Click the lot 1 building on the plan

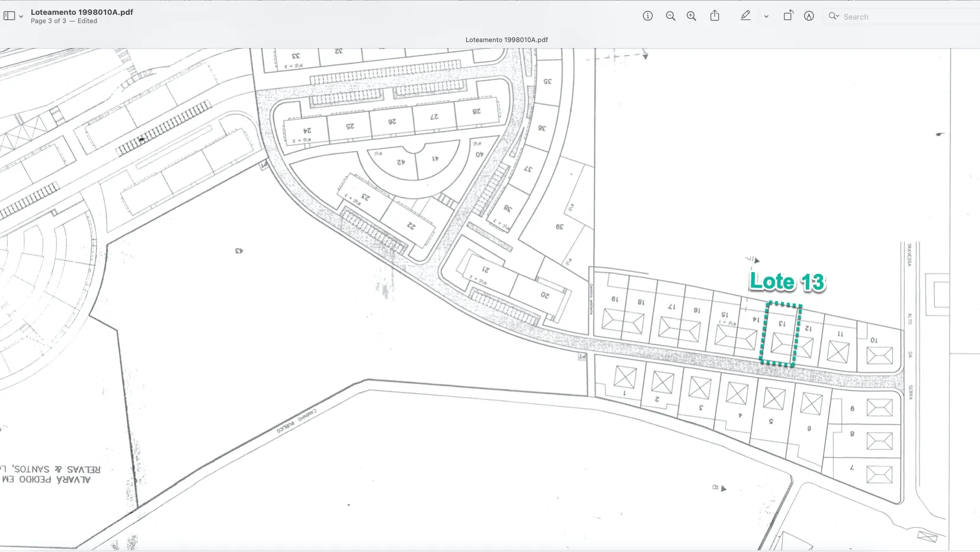point(625,377)
